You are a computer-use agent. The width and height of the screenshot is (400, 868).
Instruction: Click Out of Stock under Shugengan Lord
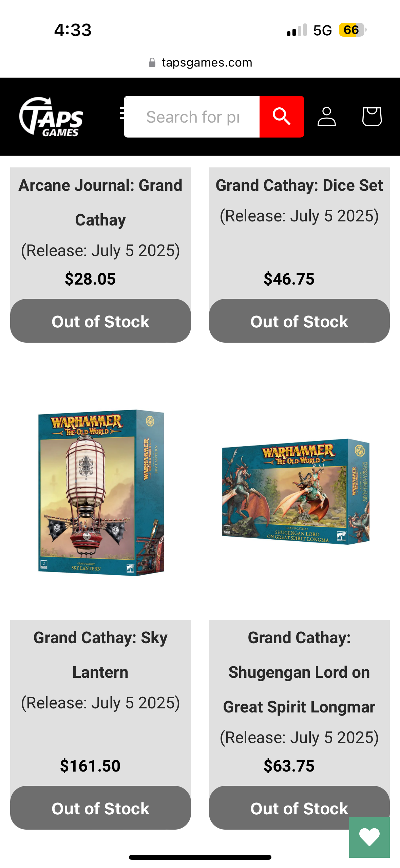click(x=299, y=808)
